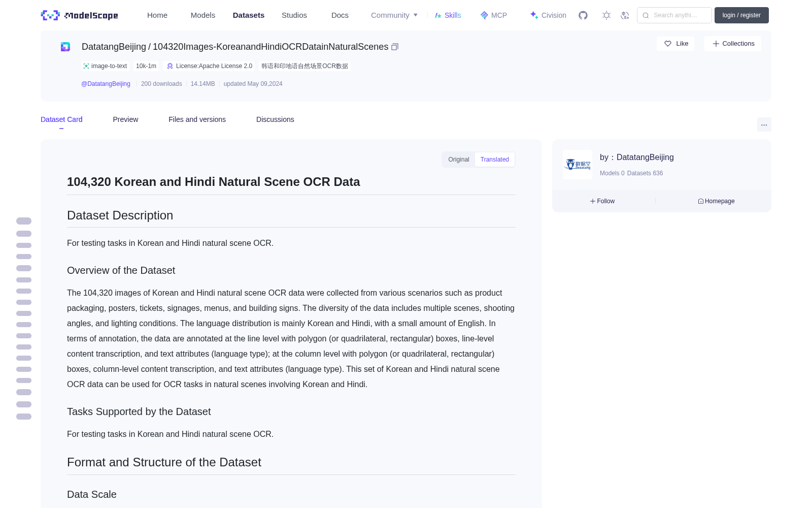Viewport: 812px width, 508px height.
Task: Toggle light/dark theme with sun icon
Action: [x=606, y=15]
